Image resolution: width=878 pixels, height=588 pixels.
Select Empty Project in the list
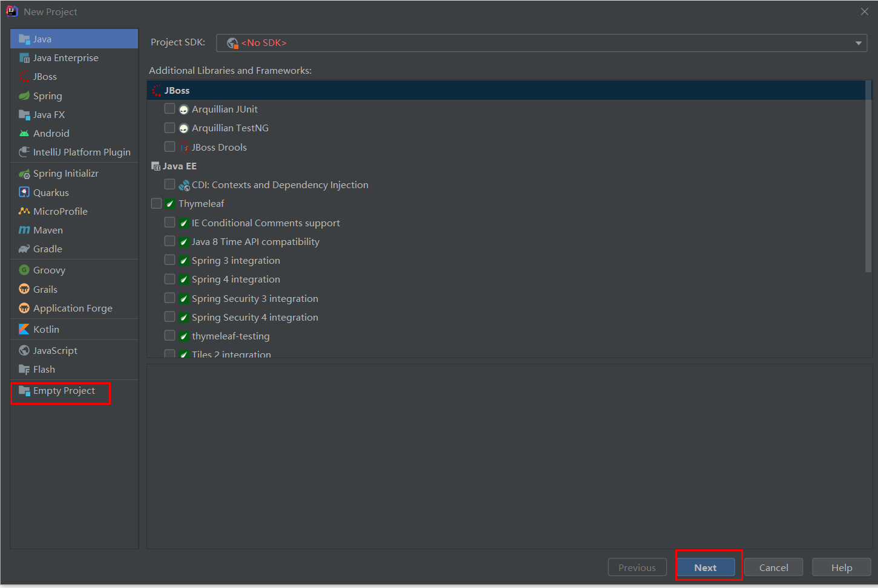click(x=74, y=391)
